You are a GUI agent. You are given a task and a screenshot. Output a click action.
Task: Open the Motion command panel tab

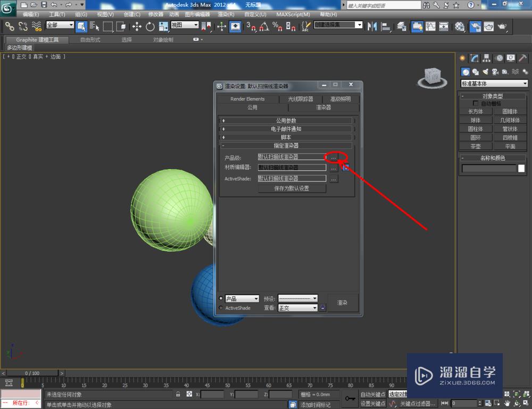(x=499, y=59)
